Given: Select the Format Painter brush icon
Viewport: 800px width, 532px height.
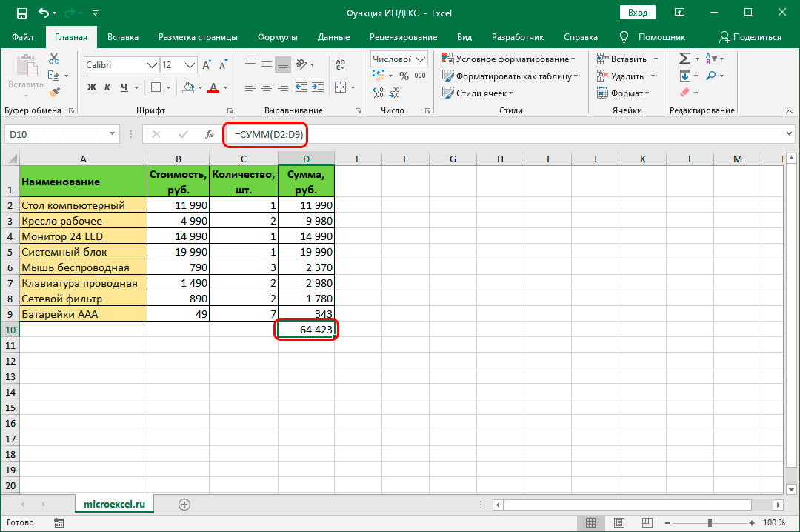Looking at the screenshot, I should click(54, 92).
